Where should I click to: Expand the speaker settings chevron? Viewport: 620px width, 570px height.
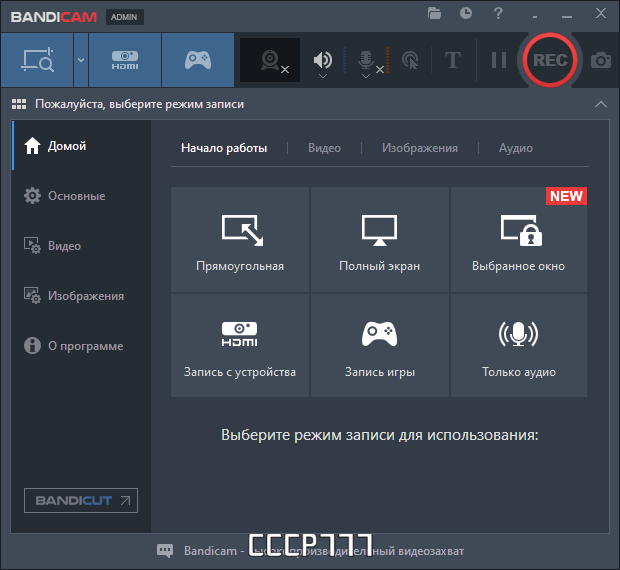[323, 76]
